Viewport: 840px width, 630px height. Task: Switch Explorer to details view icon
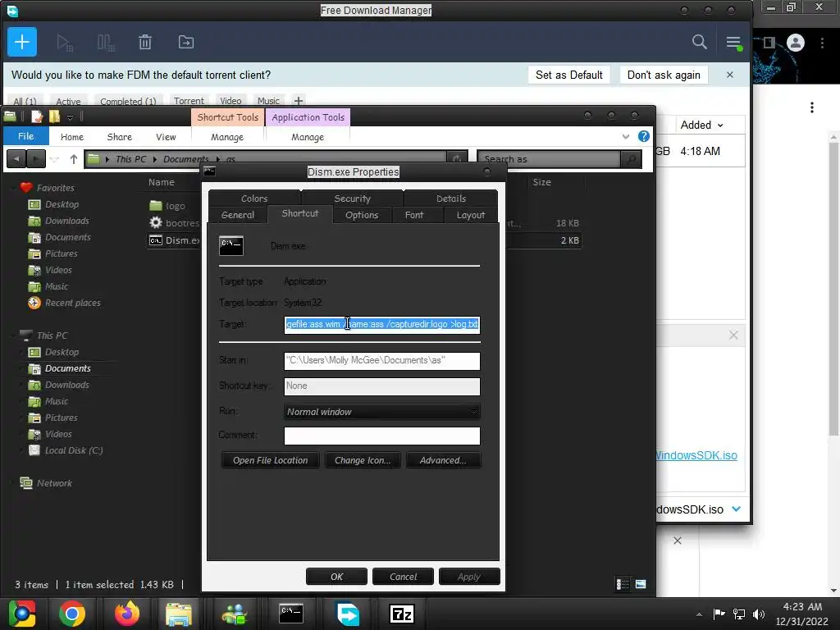[x=623, y=584]
